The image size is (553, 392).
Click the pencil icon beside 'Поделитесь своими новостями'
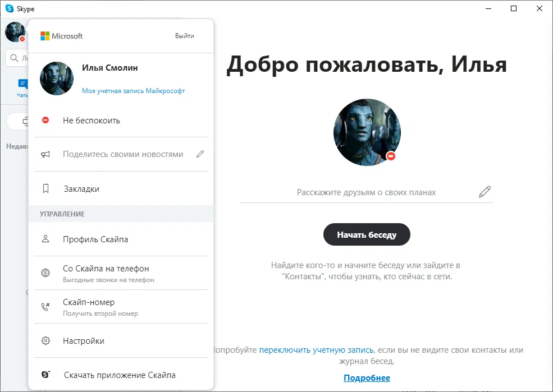pyautogui.click(x=200, y=154)
